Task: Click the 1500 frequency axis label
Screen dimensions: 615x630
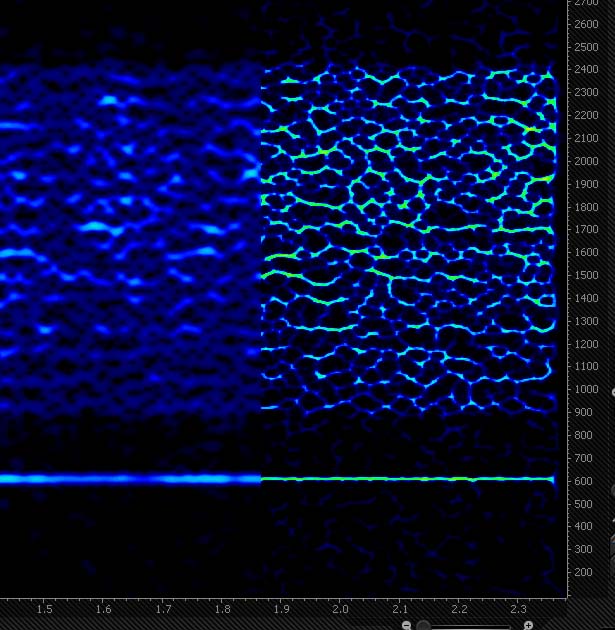Action: 586,275
